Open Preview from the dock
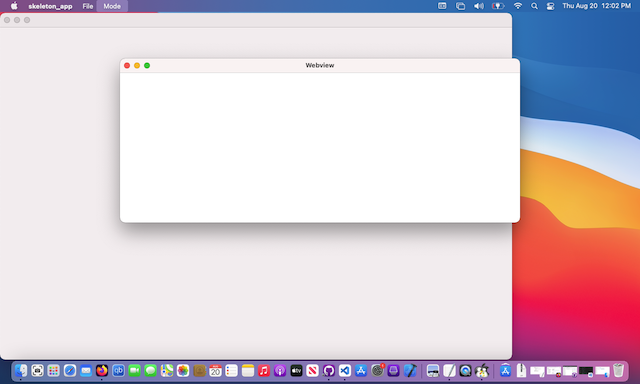 click(433, 371)
